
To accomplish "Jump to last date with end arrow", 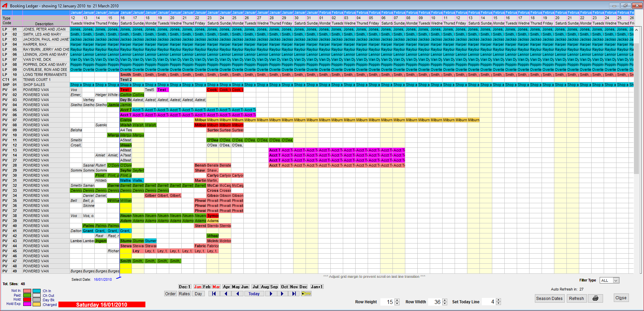I will click(294, 294).
